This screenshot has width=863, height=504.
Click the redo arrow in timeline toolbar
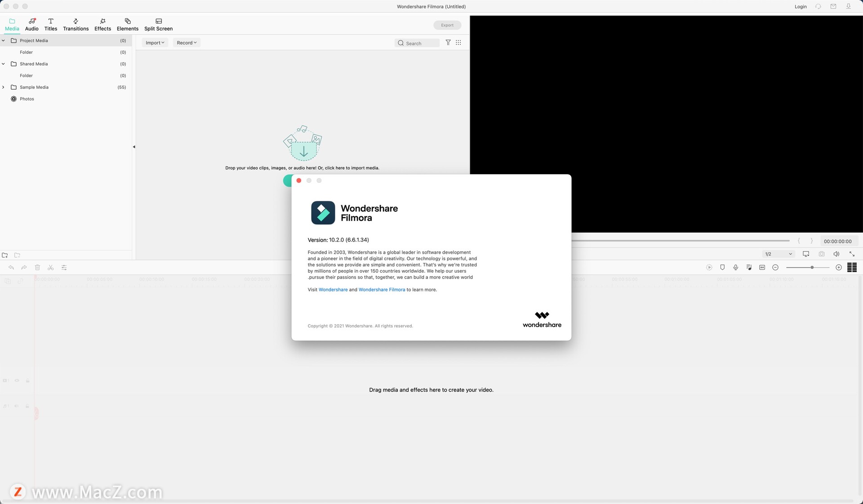click(x=24, y=268)
